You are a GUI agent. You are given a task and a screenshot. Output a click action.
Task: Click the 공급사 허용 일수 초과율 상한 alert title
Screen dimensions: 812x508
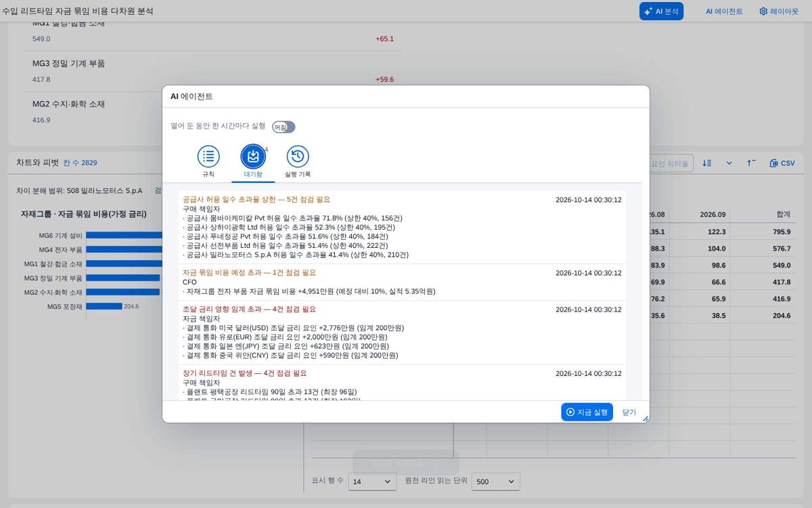coord(256,200)
